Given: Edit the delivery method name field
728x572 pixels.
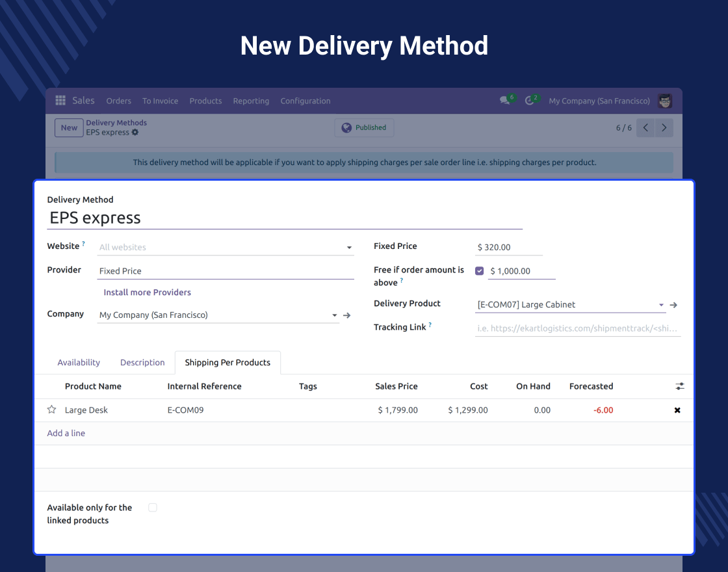Looking at the screenshot, I should [x=285, y=218].
